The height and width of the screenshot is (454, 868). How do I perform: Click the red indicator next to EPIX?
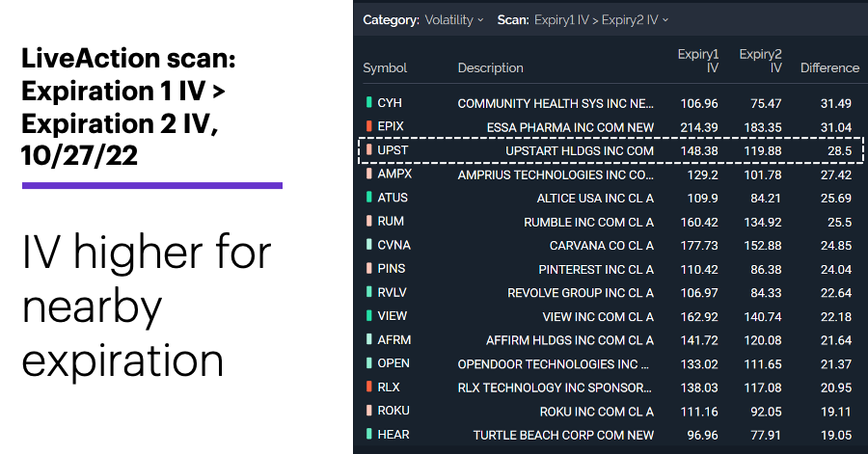[x=368, y=126]
